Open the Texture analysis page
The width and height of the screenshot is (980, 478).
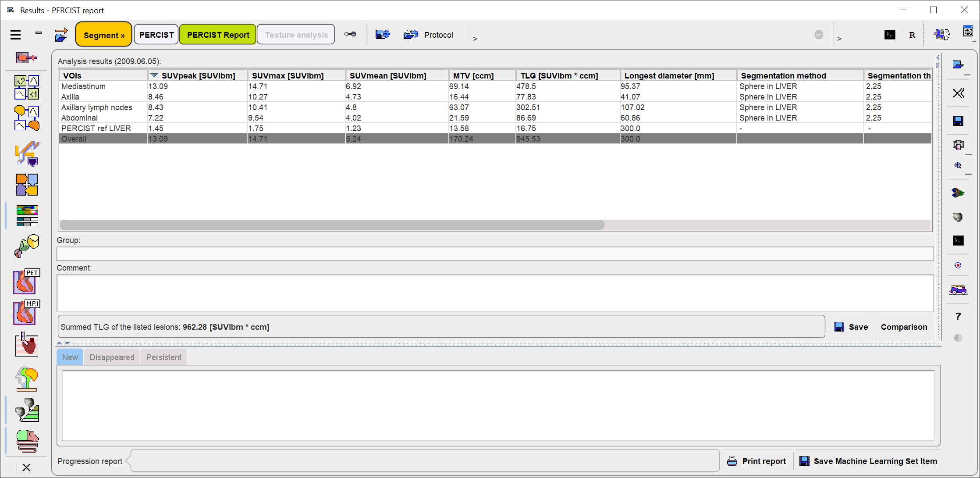296,35
